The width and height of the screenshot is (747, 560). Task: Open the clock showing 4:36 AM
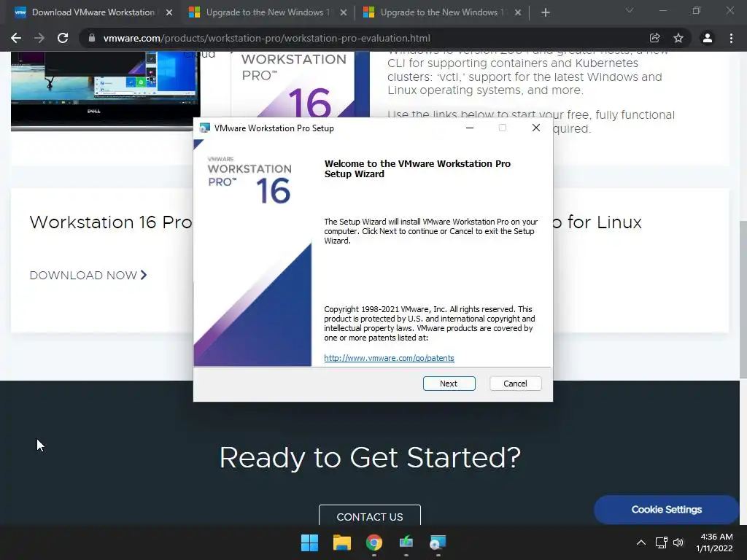(714, 542)
